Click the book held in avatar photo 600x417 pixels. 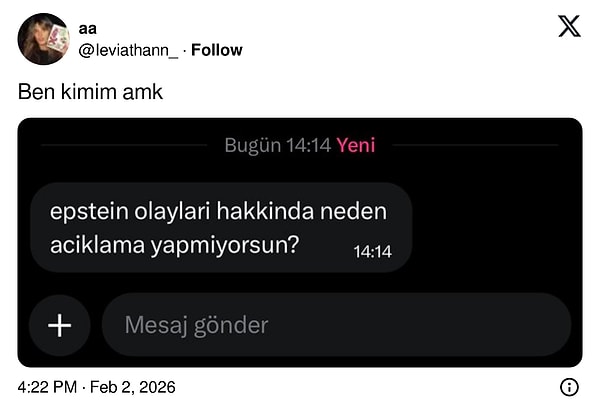pyautogui.click(x=58, y=39)
